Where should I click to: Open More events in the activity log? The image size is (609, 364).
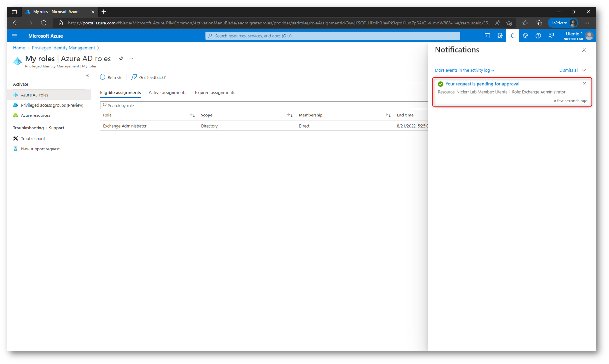464,70
